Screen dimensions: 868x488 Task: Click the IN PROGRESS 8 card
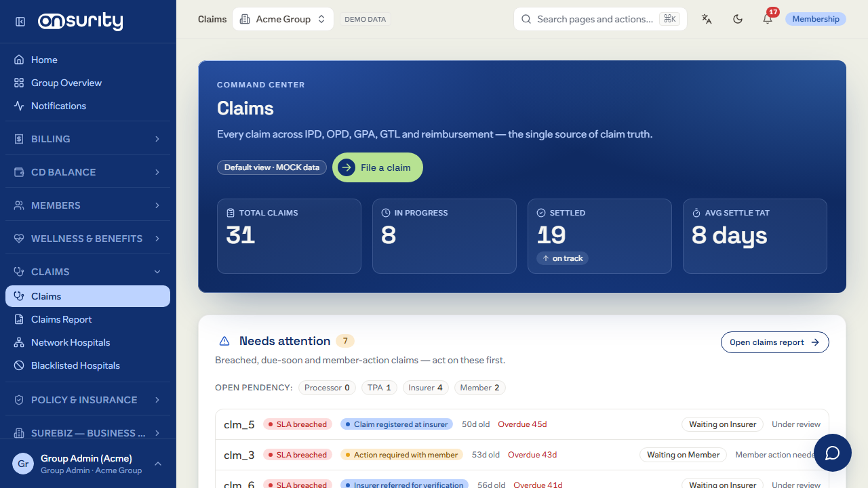click(x=444, y=236)
